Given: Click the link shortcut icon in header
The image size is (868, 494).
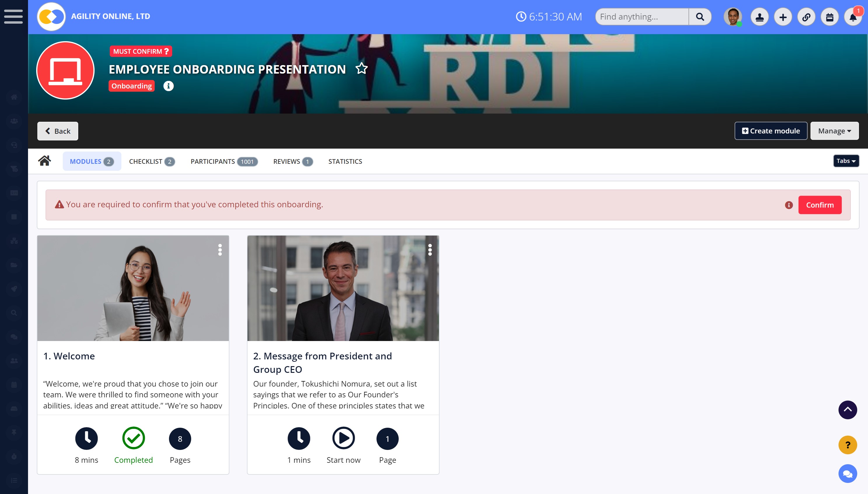Looking at the screenshot, I should point(806,17).
